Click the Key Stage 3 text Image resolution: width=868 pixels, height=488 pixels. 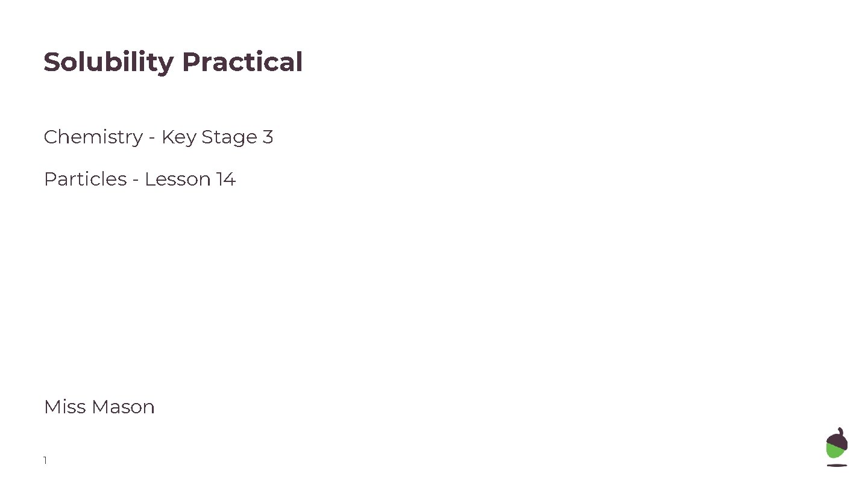[x=217, y=137]
